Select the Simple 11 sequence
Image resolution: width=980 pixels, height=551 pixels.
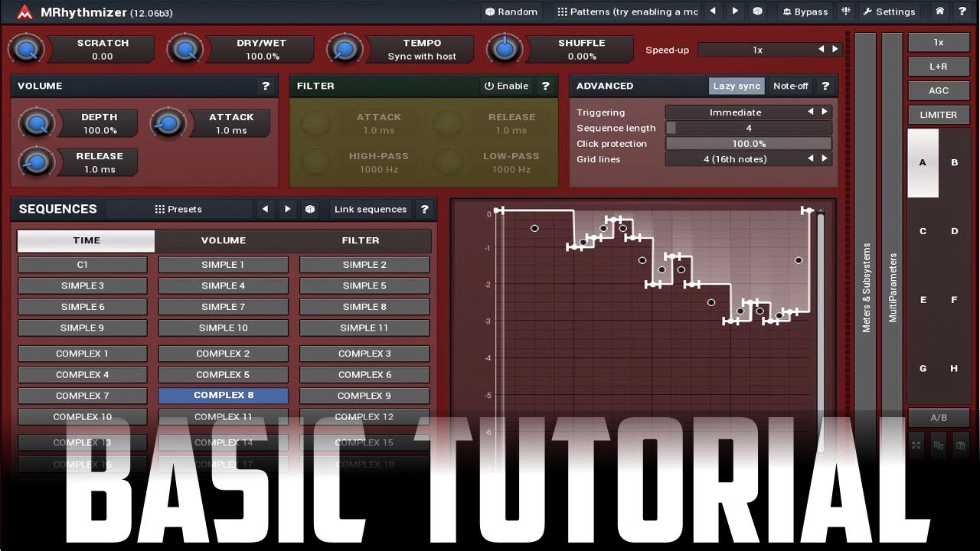(364, 328)
